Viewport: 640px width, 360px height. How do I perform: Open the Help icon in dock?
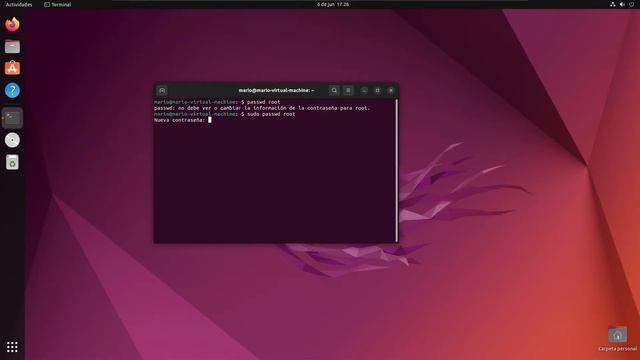click(12, 90)
